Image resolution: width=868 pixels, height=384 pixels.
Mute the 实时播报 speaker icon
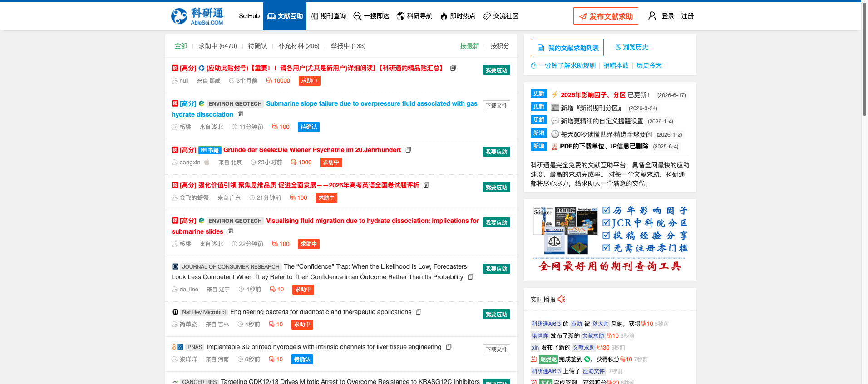coord(562,299)
